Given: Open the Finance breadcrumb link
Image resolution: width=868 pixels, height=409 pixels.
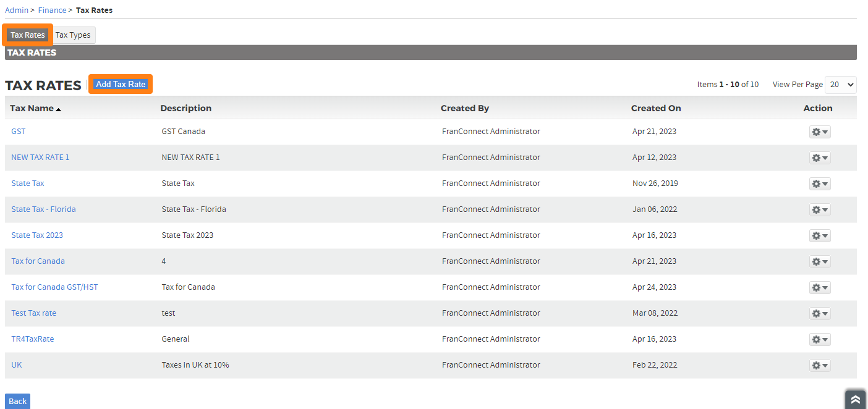Looking at the screenshot, I should click(x=52, y=10).
